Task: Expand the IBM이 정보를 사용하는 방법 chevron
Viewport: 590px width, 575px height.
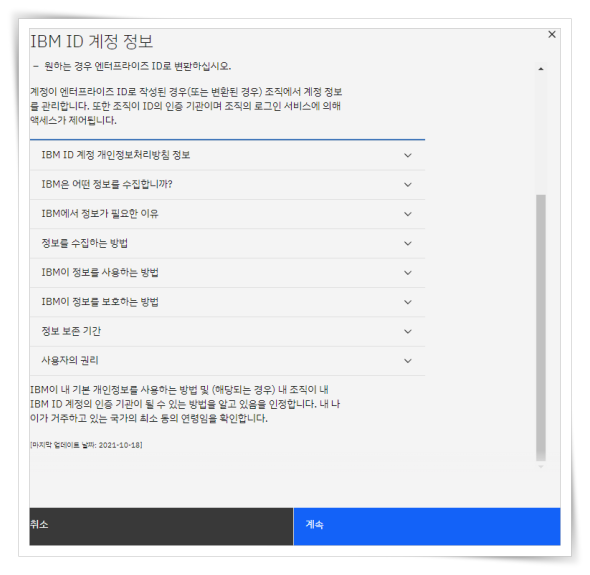Action: click(x=408, y=273)
